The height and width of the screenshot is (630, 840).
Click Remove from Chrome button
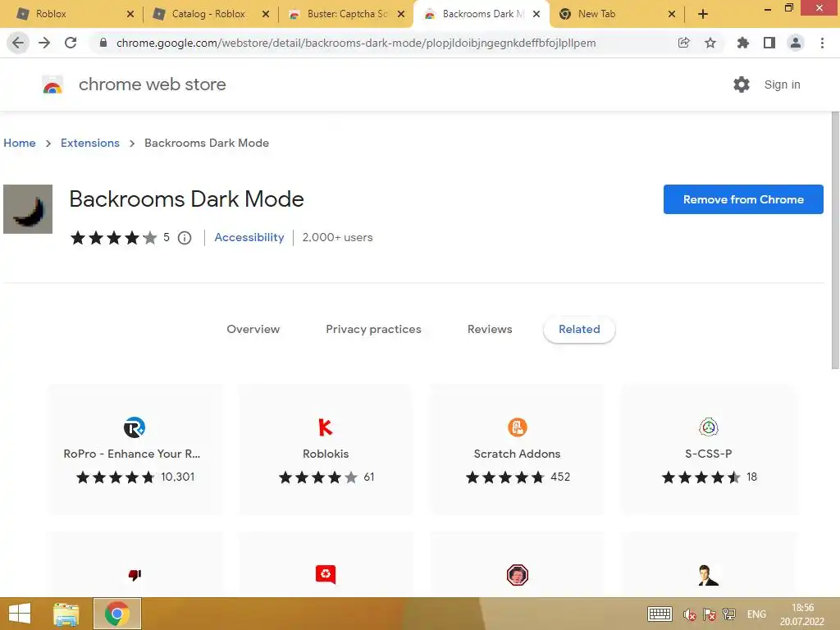(x=743, y=199)
